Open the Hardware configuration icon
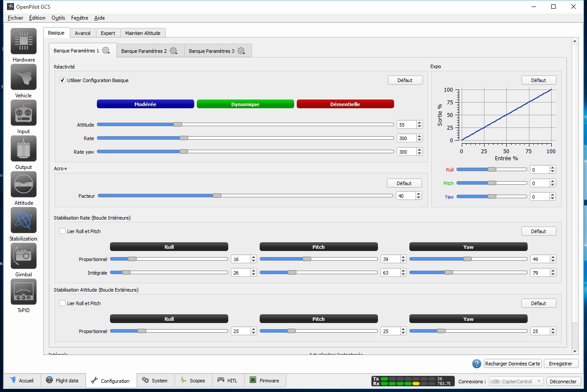 click(x=24, y=41)
